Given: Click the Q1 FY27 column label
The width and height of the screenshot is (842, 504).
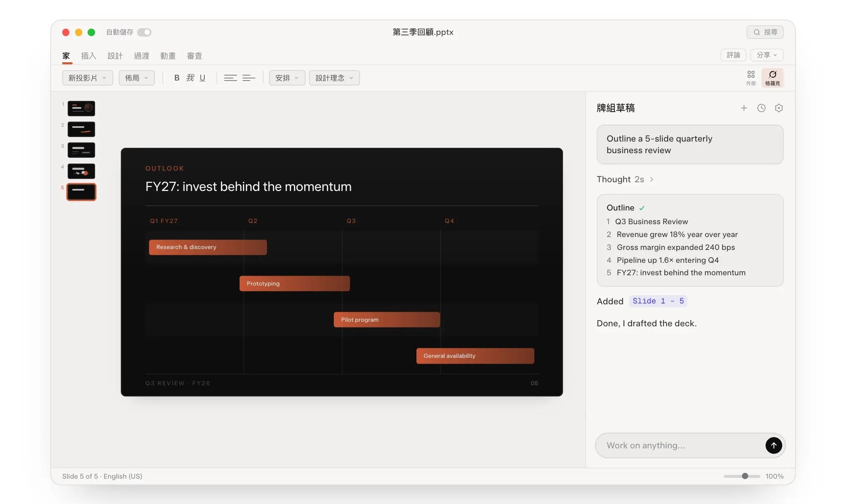Looking at the screenshot, I should [x=164, y=221].
